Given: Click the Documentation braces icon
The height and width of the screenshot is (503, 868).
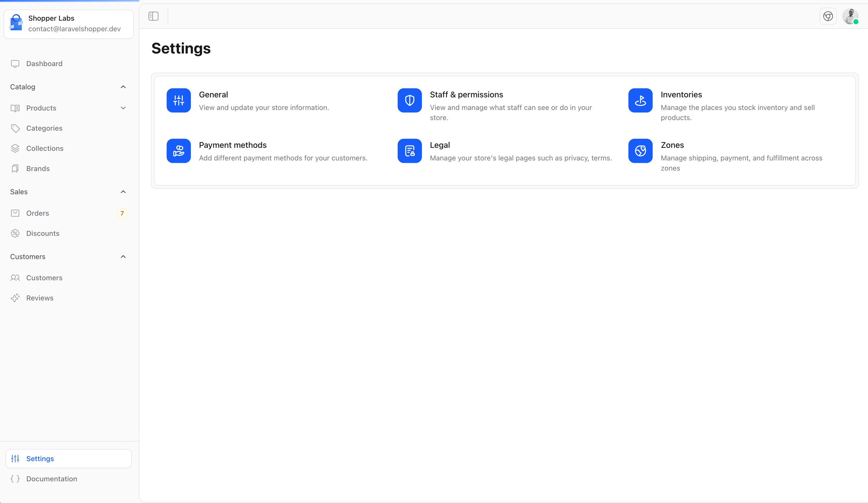Looking at the screenshot, I should click(15, 479).
